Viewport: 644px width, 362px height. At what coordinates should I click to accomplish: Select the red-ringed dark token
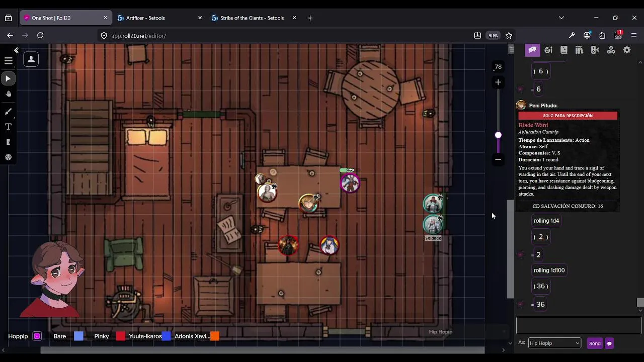point(288,245)
